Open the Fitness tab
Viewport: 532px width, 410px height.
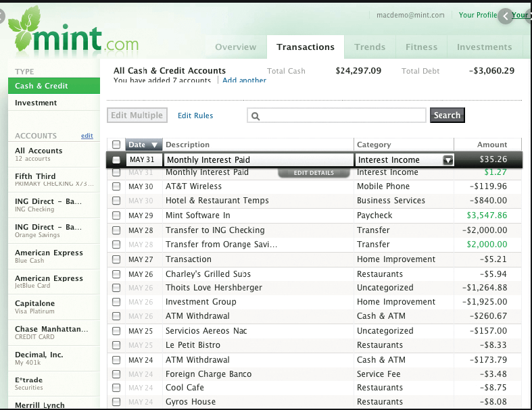point(421,47)
